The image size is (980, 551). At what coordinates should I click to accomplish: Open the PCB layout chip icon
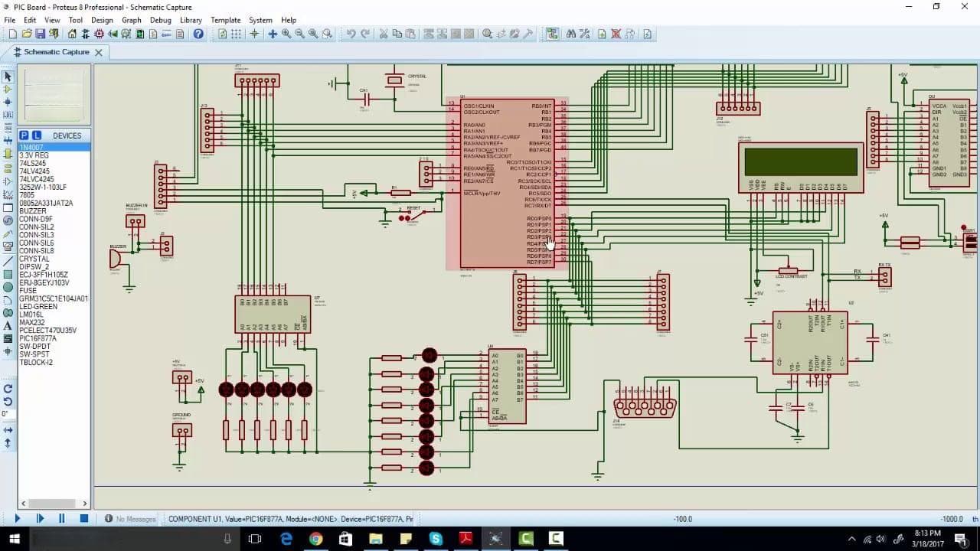click(99, 34)
